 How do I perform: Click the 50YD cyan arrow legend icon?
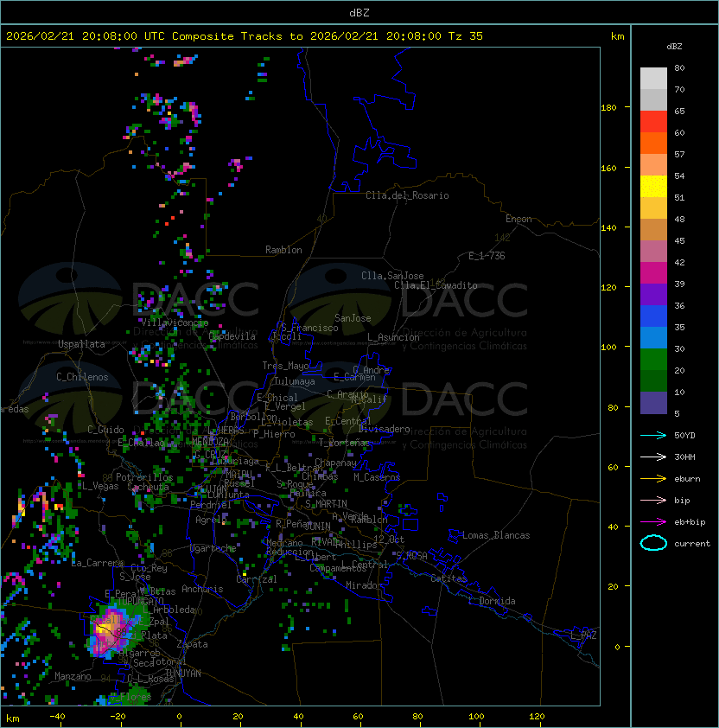click(x=653, y=435)
